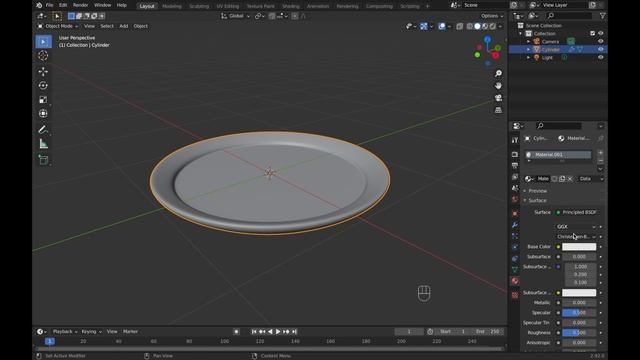Open the File menu
The height and width of the screenshot is (360, 640).
(x=49, y=5)
